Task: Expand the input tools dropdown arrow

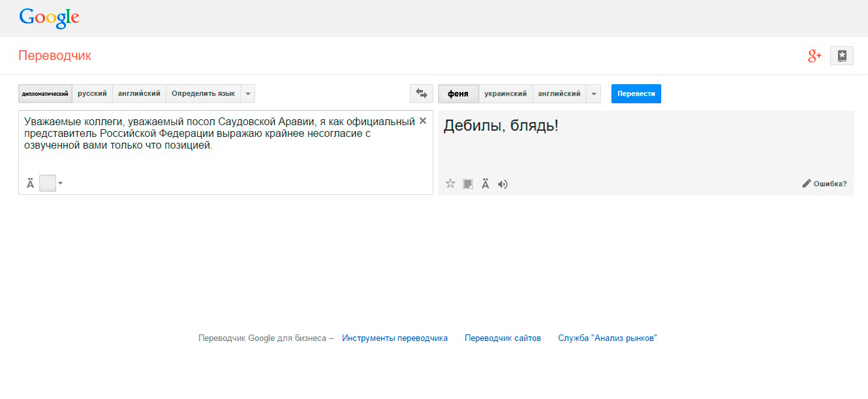Action: pos(61,183)
